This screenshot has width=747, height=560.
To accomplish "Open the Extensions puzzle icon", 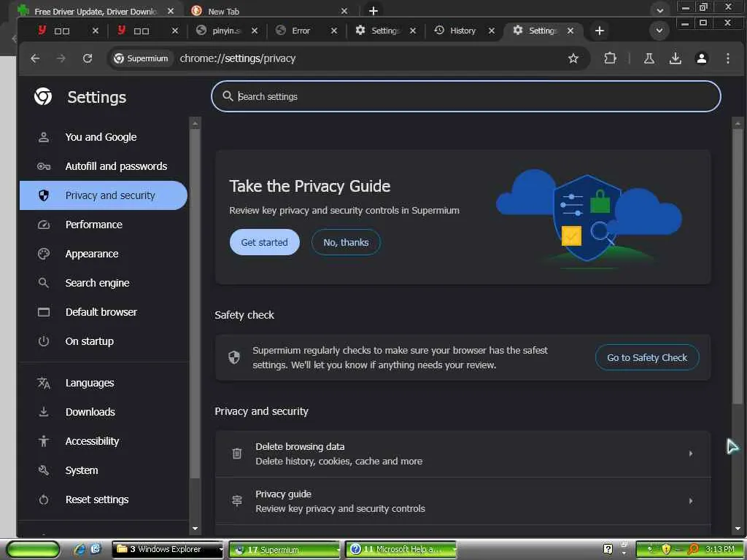I will (610, 58).
